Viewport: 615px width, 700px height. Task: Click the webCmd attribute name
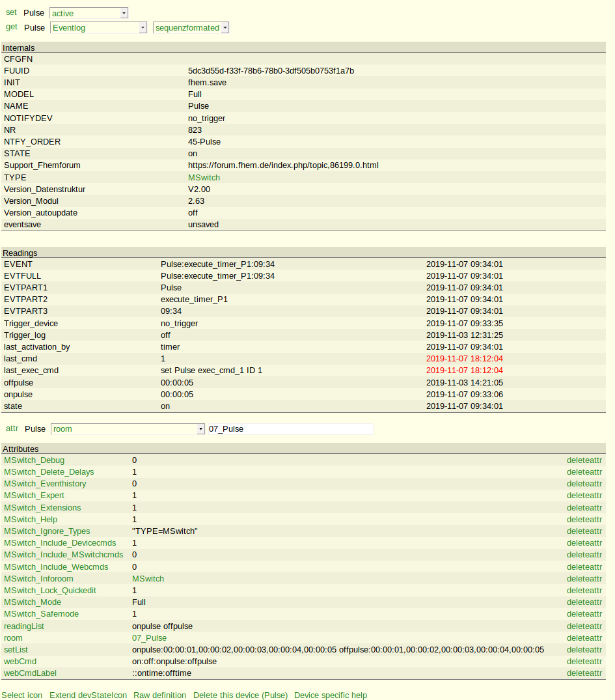tap(21, 661)
